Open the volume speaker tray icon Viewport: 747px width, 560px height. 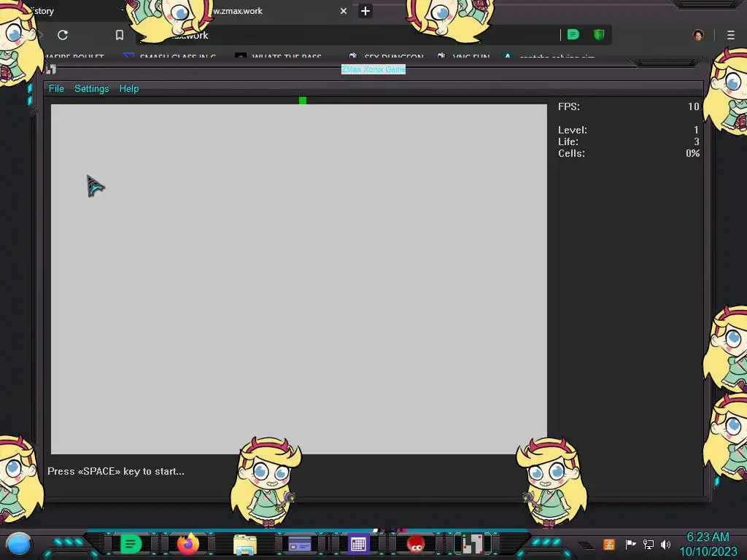666,544
